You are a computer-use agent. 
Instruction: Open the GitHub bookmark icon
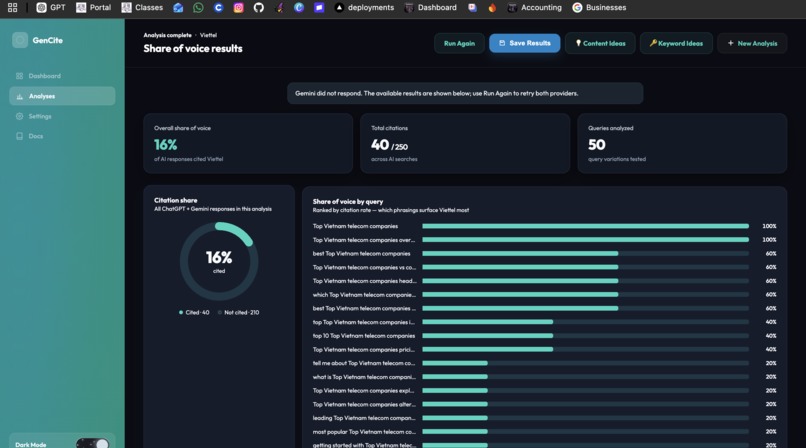click(x=259, y=8)
